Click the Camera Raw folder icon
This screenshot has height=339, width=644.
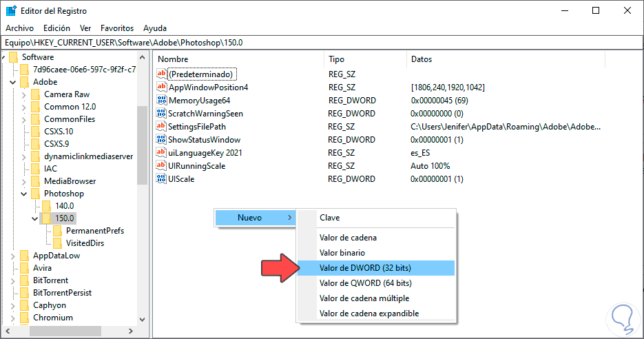coord(35,94)
